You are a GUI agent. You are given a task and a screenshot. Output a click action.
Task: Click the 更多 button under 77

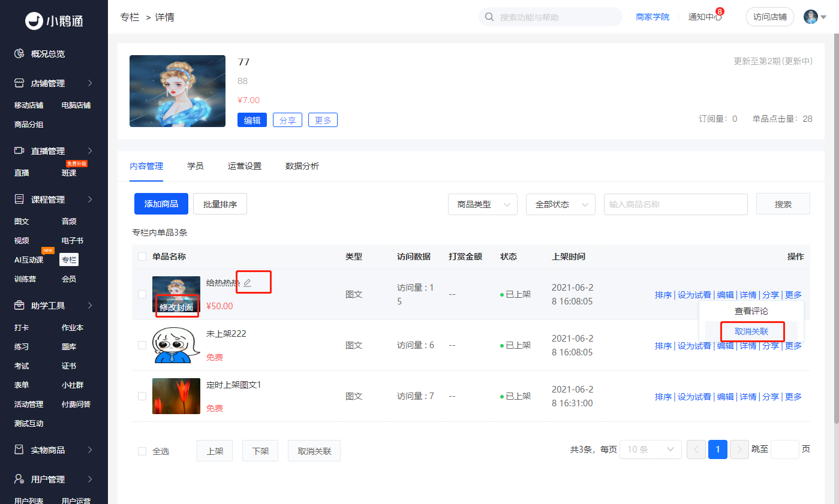coord(323,120)
